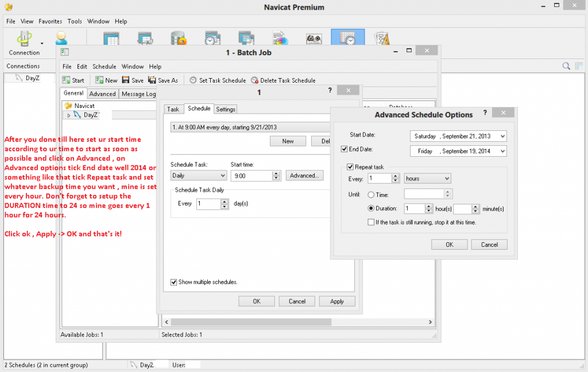Click Apply in the schedule dialog
Screen dimensions: 588x372
(x=336, y=301)
